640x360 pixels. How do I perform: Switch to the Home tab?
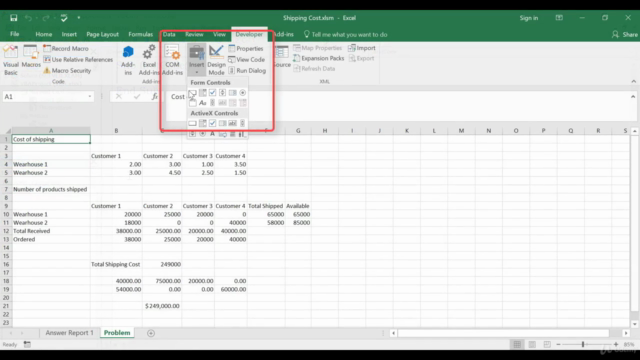(43, 34)
